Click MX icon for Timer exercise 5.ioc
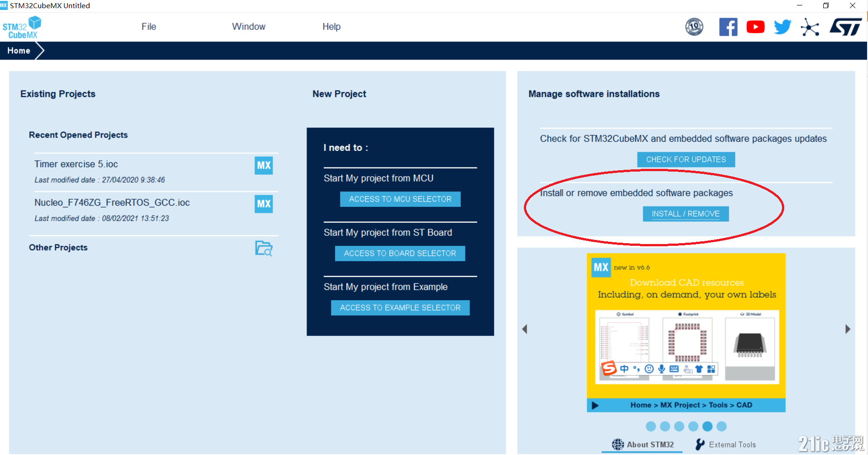The height and width of the screenshot is (455, 868). coord(264,166)
